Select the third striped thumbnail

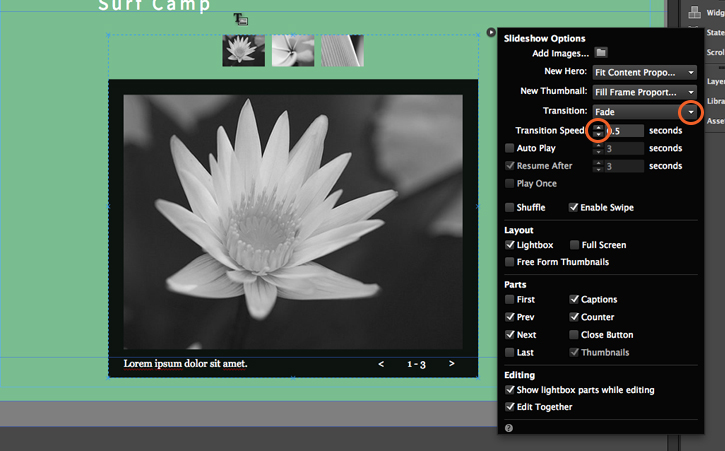342,50
